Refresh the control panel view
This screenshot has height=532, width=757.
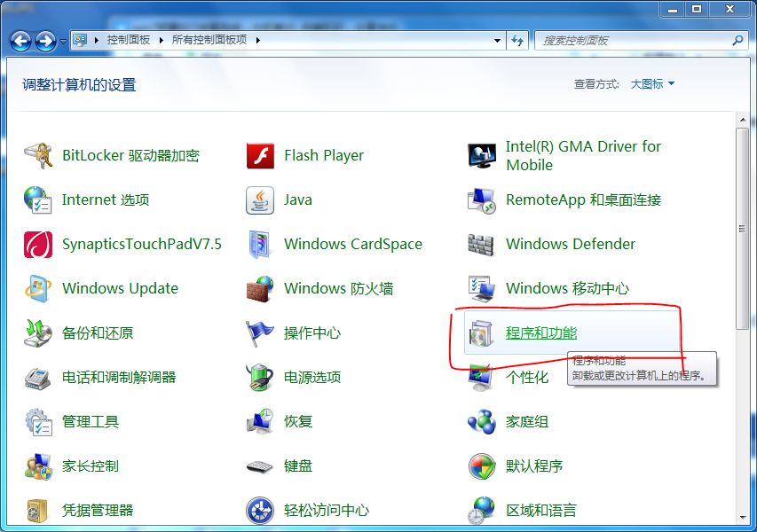(517, 41)
